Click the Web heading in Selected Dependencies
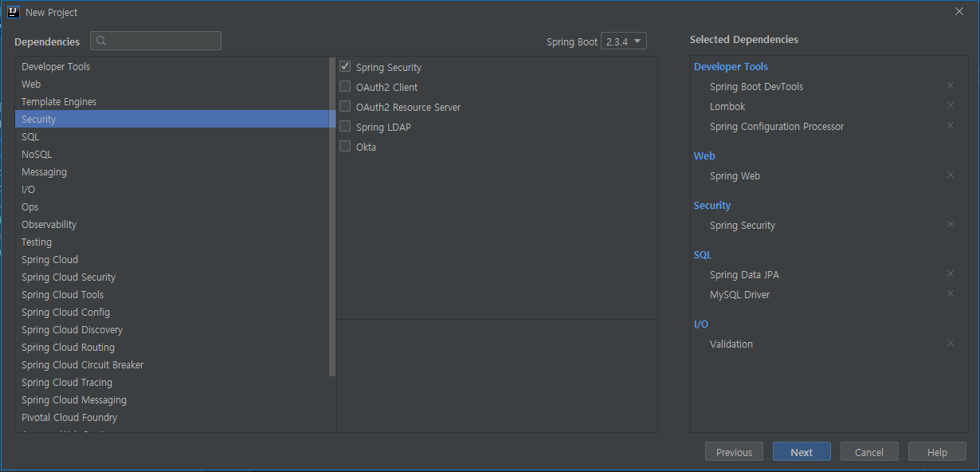 704,156
